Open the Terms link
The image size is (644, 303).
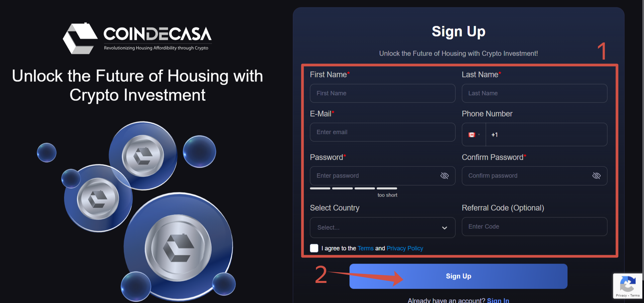pos(365,248)
